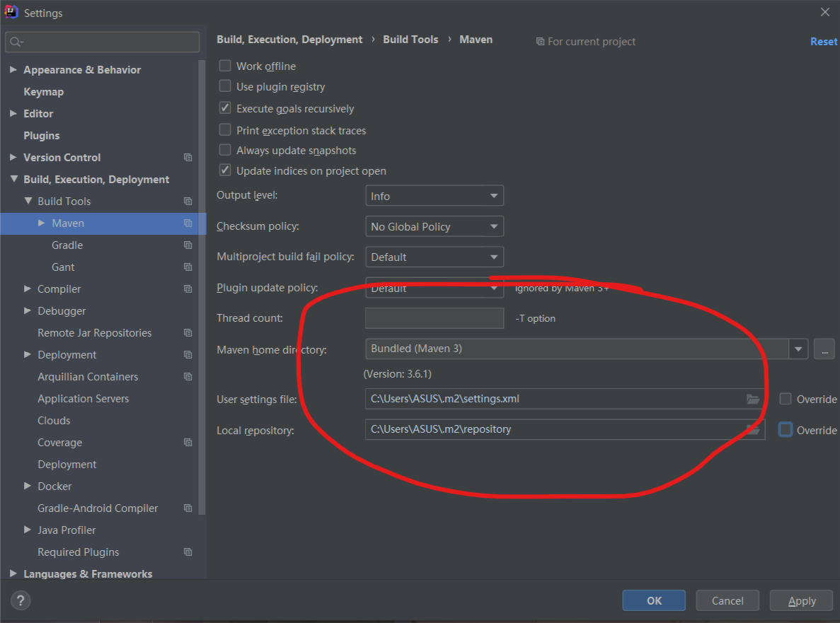
Task: Enable Print exception stack traces checkbox
Action: pyautogui.click(x=225, y=130)
